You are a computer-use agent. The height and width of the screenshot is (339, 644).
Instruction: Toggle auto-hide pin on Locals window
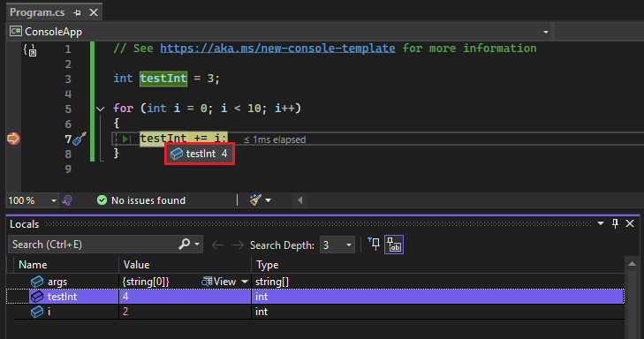[615, 223]
